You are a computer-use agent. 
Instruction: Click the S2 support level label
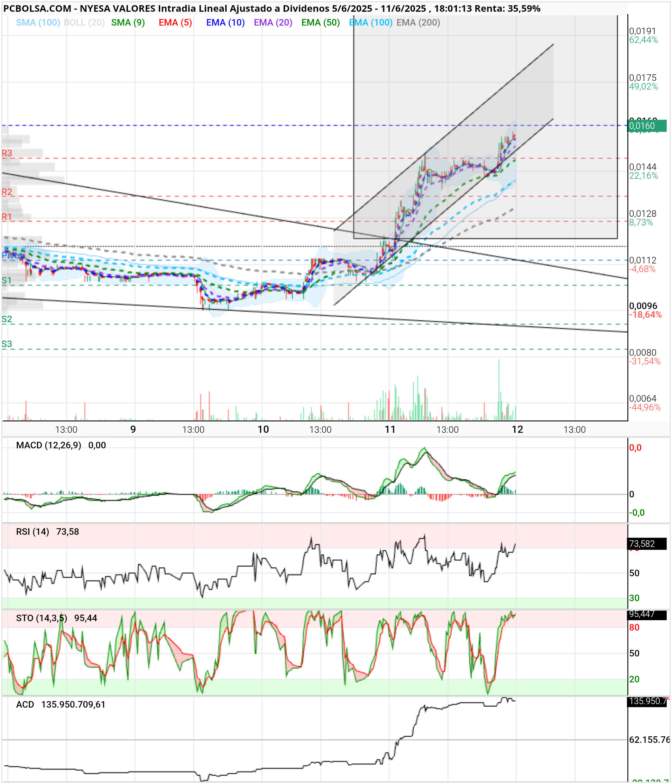[7, 319]
